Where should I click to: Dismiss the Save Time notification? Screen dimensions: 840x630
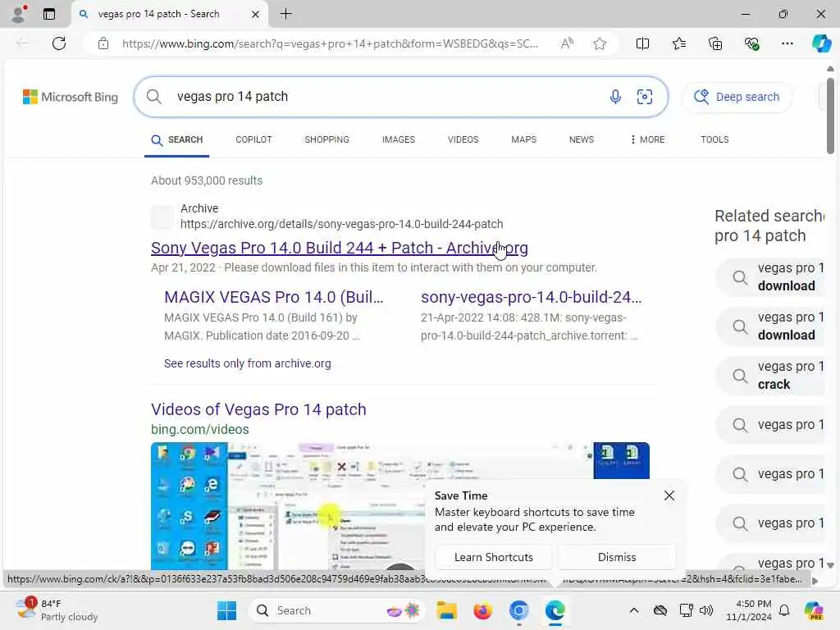[x=617, y=557]
